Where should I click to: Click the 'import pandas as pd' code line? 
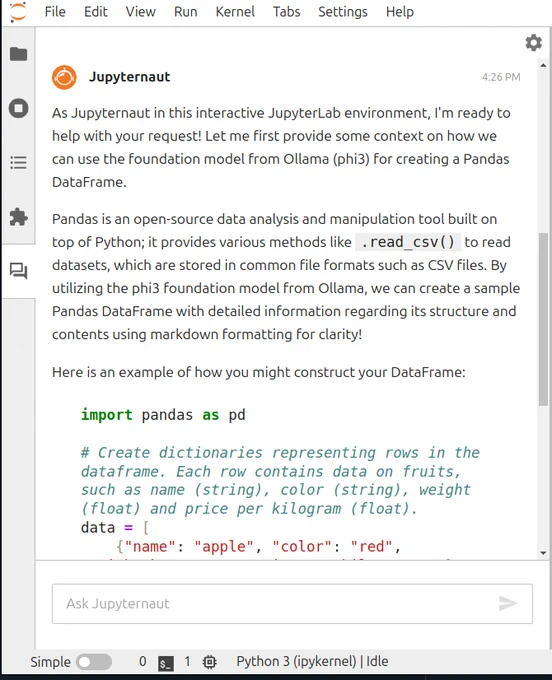pyautogui.click(x=163, y=415)
